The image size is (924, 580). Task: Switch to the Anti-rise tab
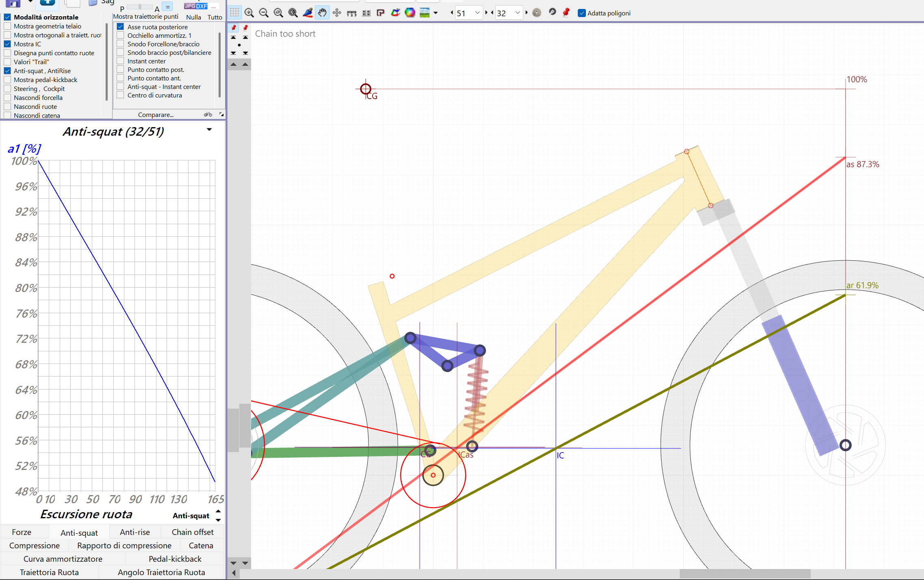[x=135, y=532]
